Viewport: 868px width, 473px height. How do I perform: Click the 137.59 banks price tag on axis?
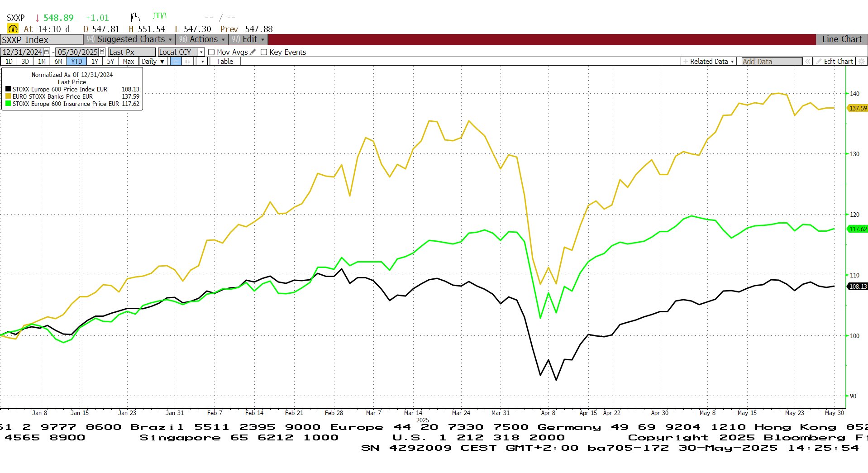[x=858, y=108]
